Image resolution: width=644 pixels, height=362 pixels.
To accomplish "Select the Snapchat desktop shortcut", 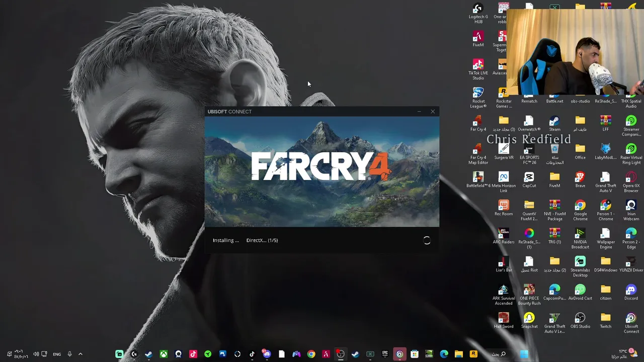I will [529, 321].
